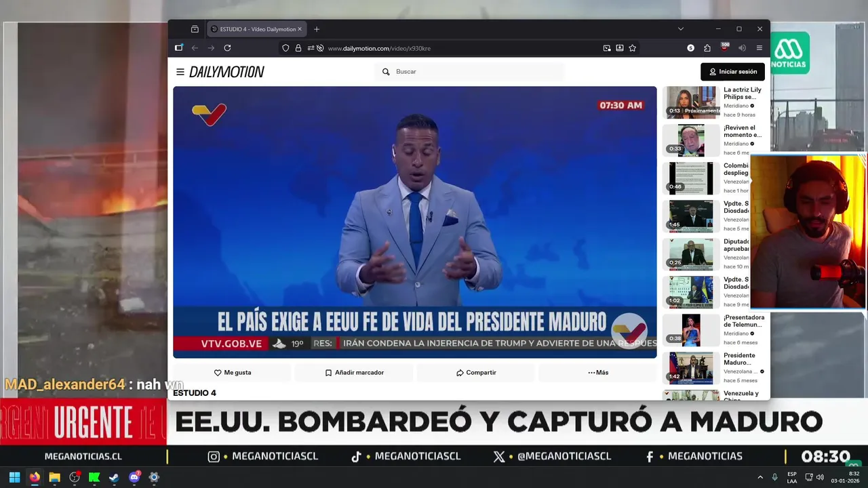
Task: Click Windows Start button
Action: tap(14, 477)
